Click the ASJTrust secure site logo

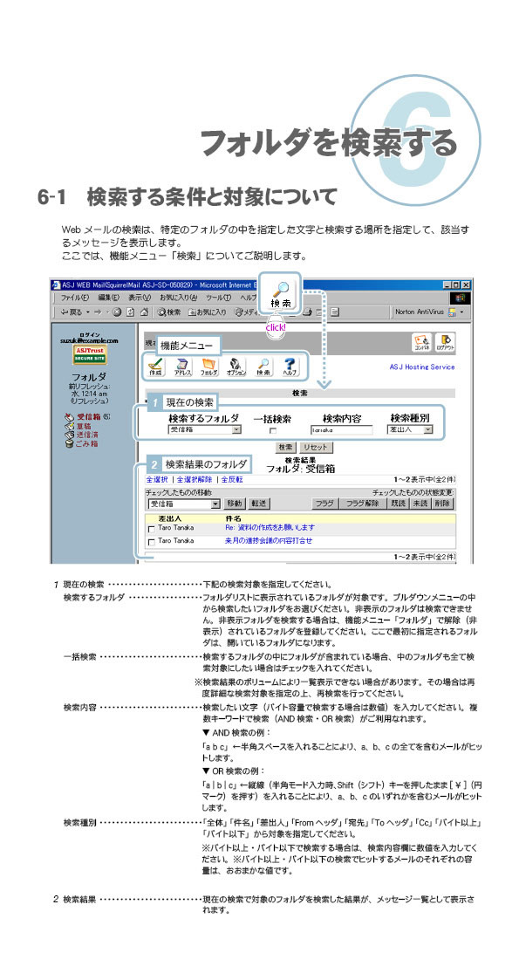[x=92, y=355]
